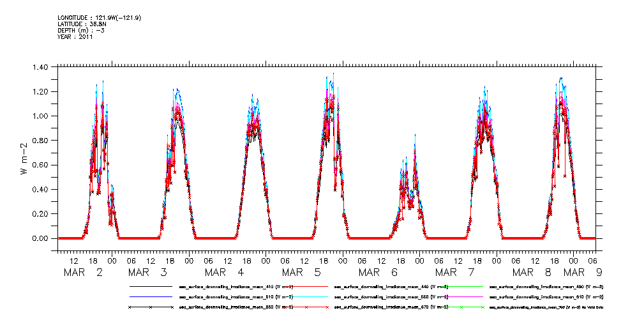
Task: Click the MAR 5 date label
Action: pos(301,272)
